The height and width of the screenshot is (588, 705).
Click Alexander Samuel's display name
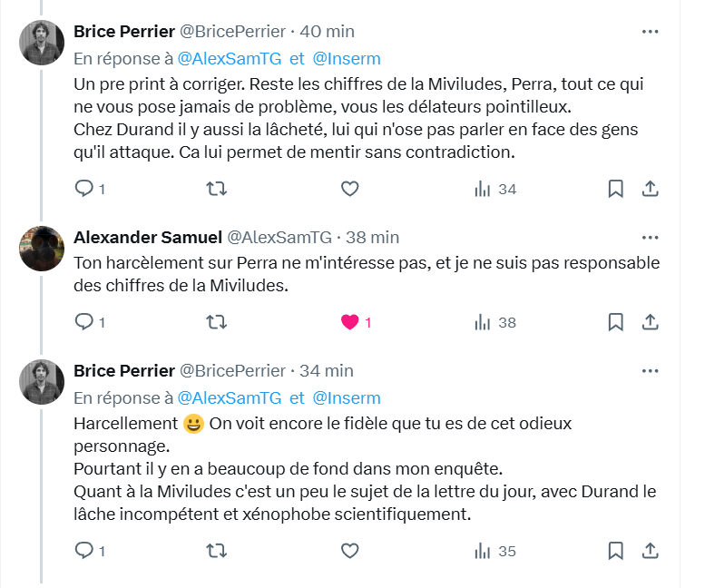[147, 237]
